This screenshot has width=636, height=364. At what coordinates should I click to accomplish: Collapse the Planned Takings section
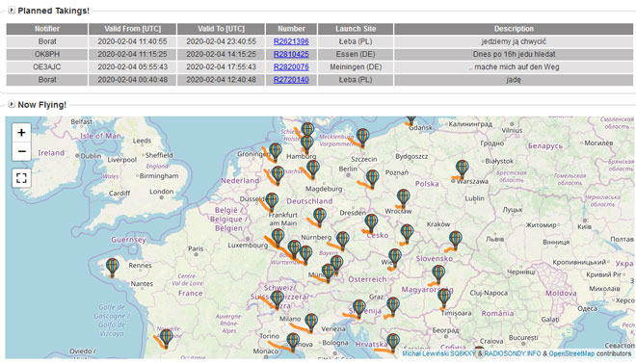click(x=12, y=11)
